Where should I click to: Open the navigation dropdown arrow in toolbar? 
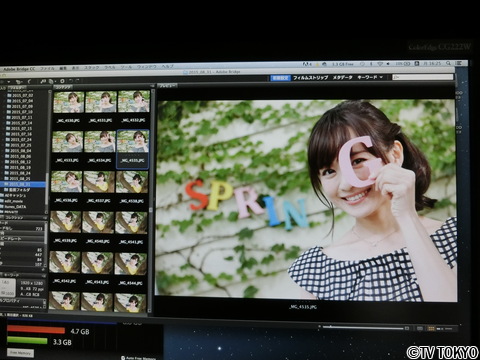pos(9,81)
